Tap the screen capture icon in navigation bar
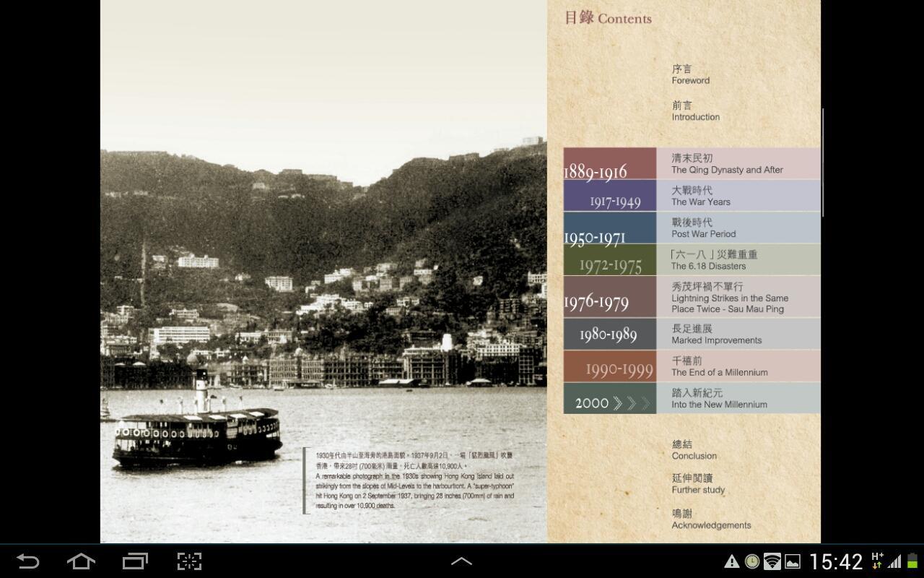 pyautogui.click(x=188, y=560)
